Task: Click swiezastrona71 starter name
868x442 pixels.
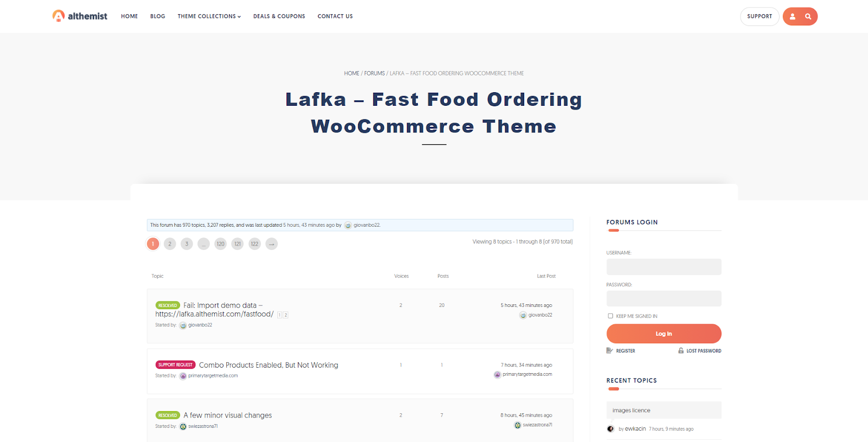Action: (x=203, y=427)
